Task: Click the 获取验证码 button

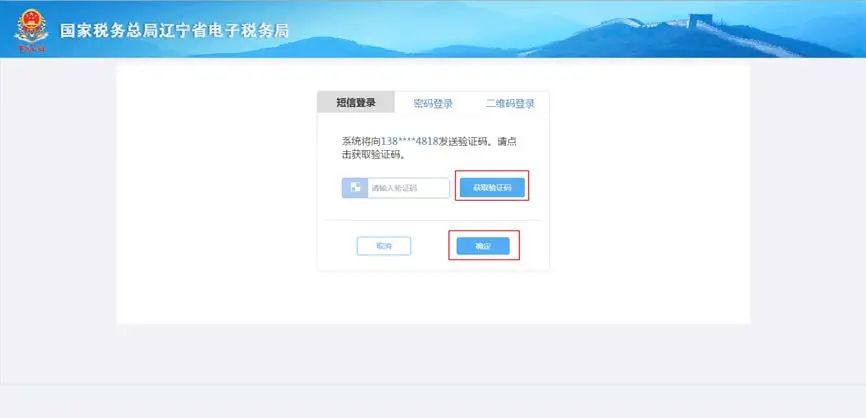Action: pos(492,188)
